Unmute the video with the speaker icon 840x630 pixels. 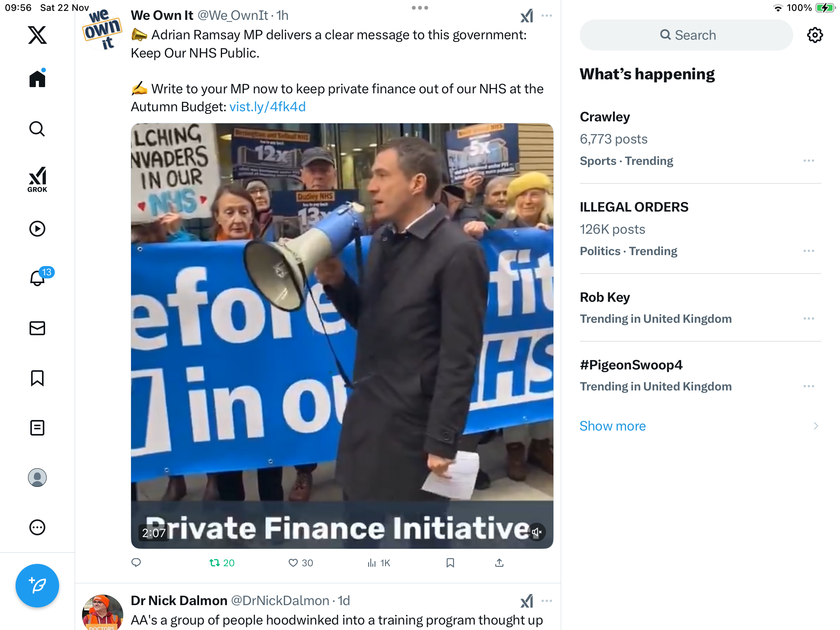[537, 532]
